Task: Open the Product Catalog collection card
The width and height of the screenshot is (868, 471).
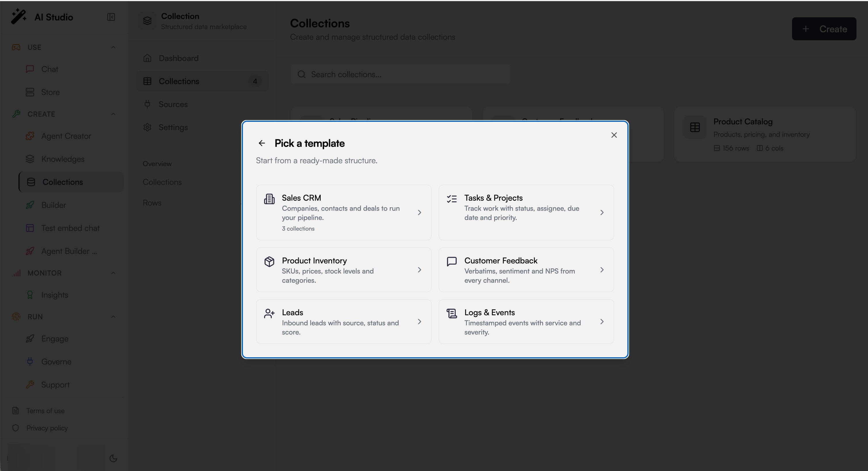Action: point(765,134)
